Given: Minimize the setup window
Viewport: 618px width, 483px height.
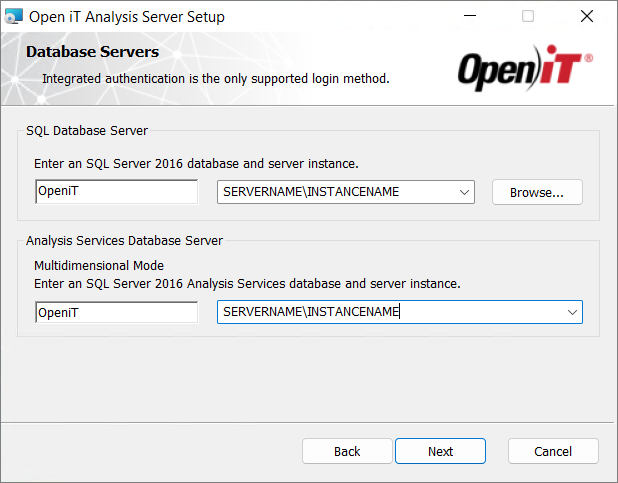Looking at the screenshot, I should click(470, 16).
